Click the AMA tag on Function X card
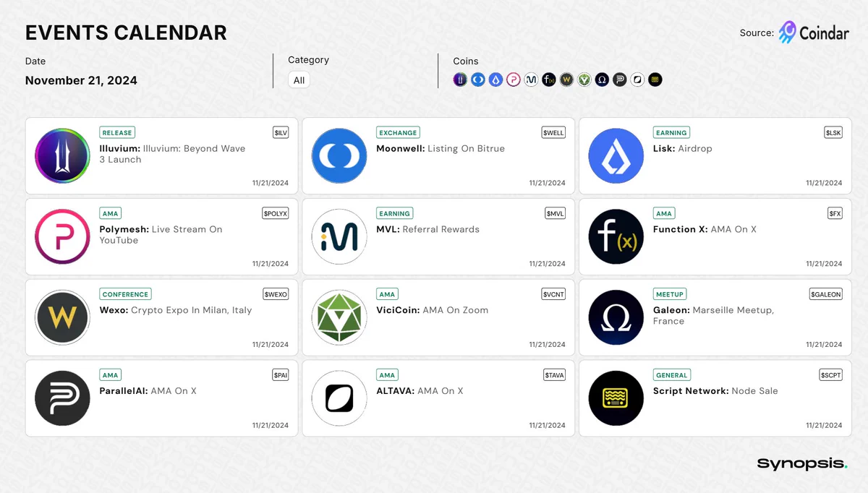This screenshot has height=493, width=868. click(x=664, y=213)
